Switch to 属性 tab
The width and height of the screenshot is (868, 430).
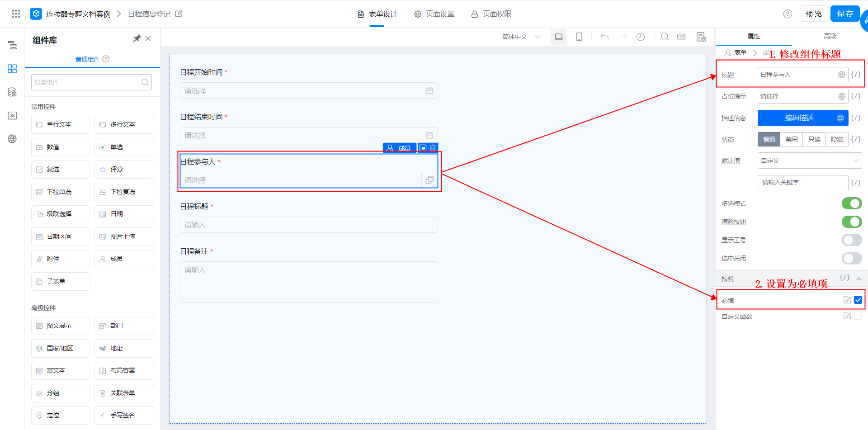tap(754, 36)
